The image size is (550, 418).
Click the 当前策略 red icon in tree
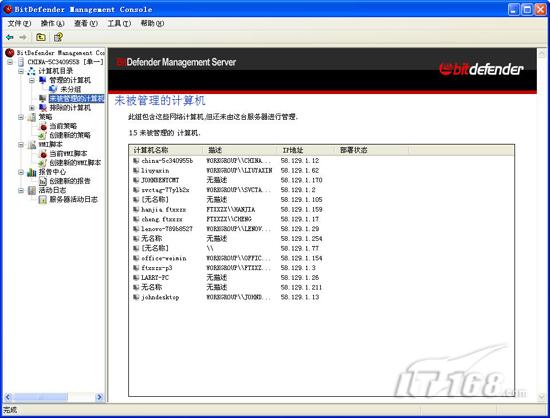tap(43, 127)
